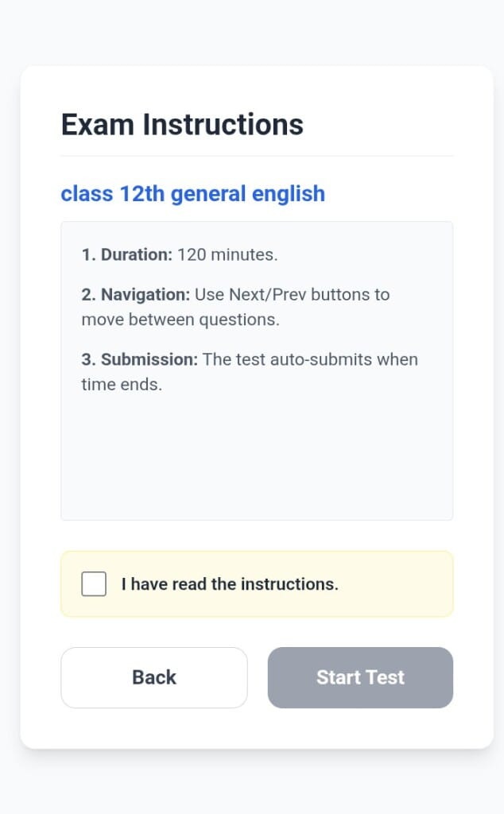This screenshot has width=504, height=814.
Task: Click the '3. Submission:' bold label
Action: [139, 359]
